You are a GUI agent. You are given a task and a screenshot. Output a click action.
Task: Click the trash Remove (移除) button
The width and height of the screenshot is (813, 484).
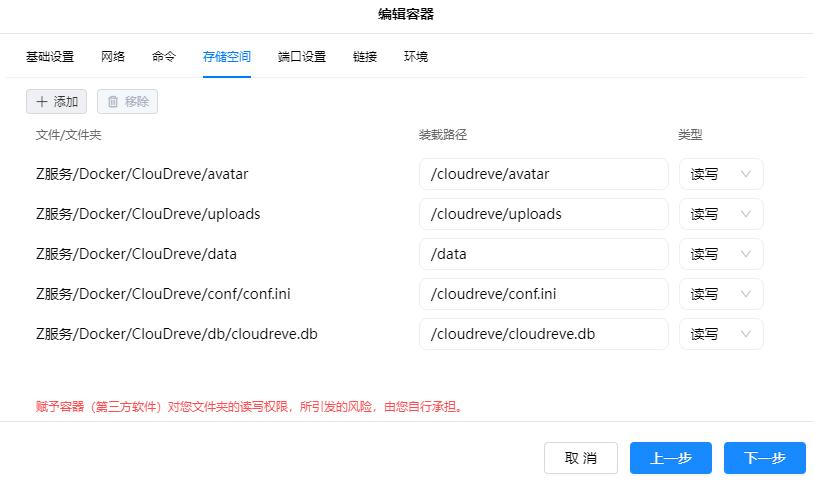point(127,101)
